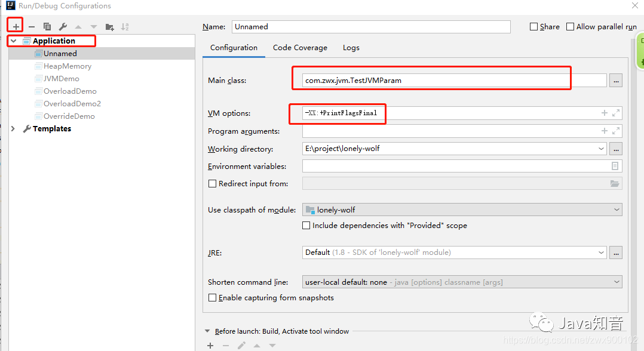Click the Remove Configuration minus icon
The width and height of the screenshot is (644, 351).
click(32, 27)
